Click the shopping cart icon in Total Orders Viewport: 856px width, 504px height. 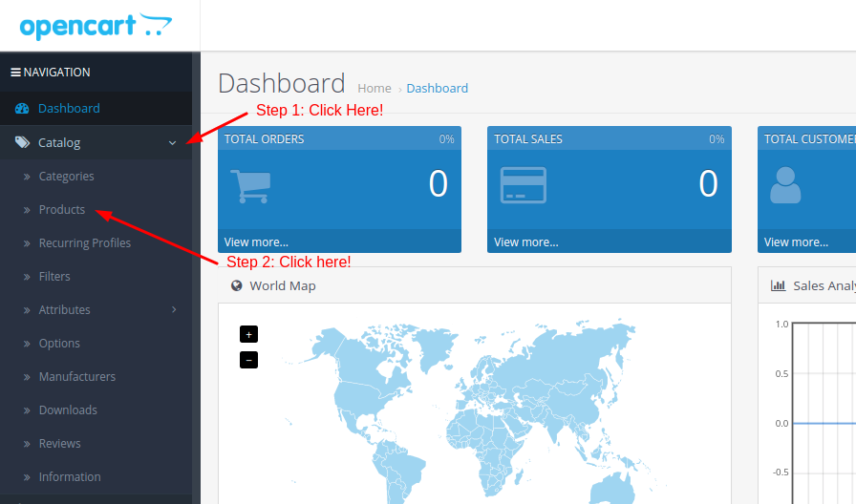250,186
